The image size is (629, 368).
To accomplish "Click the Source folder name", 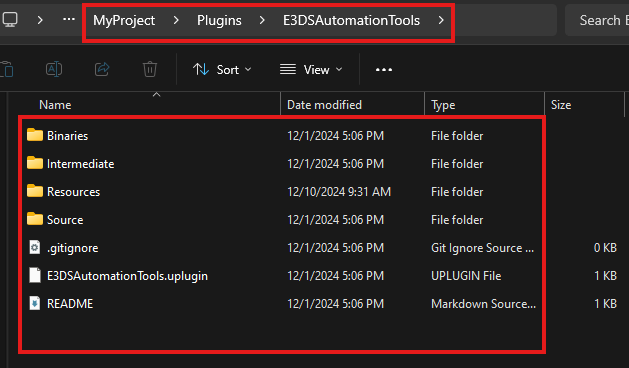I will 65,220.
